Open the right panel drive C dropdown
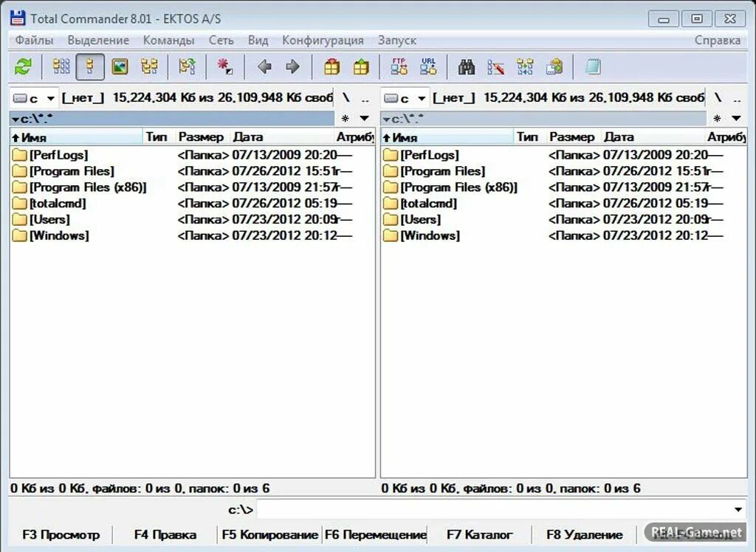 tap(405, 98)
